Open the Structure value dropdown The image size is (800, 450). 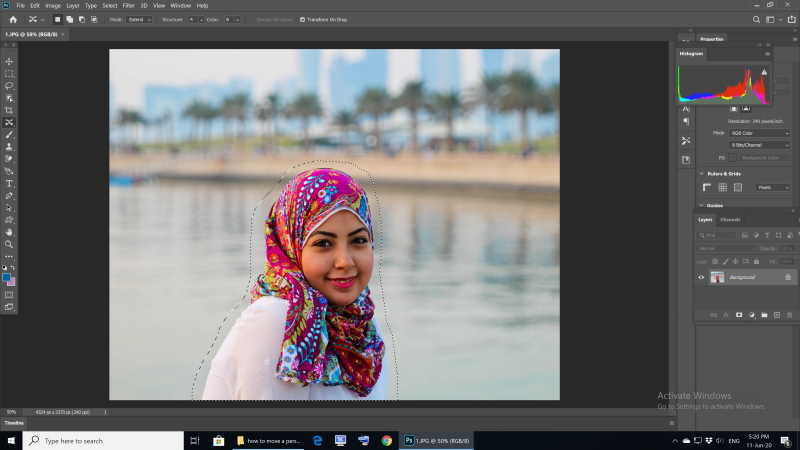tap(201, 19)
